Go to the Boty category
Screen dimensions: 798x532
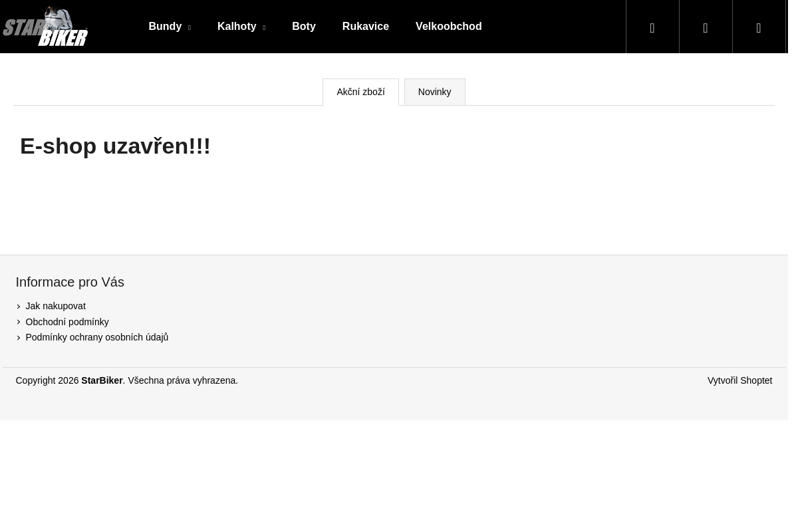pyautogui.click(x=304, y=27)
